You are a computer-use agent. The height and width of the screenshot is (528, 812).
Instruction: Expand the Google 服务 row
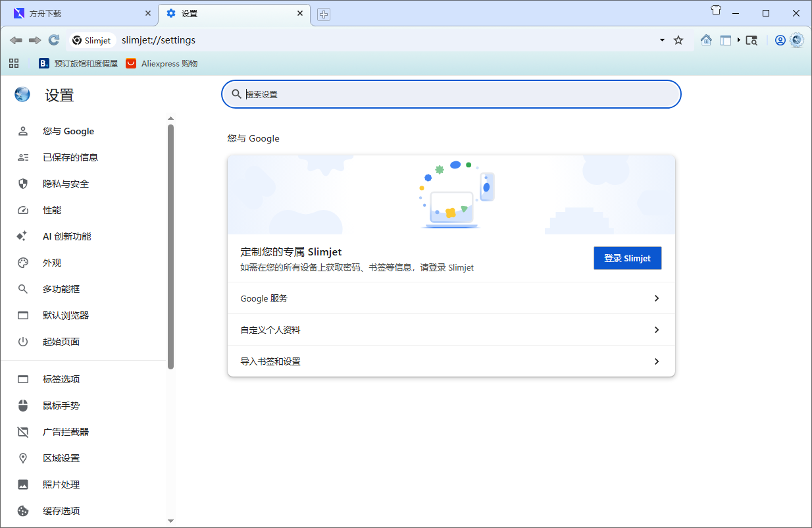pyautogui.click(x=451, y=298)
